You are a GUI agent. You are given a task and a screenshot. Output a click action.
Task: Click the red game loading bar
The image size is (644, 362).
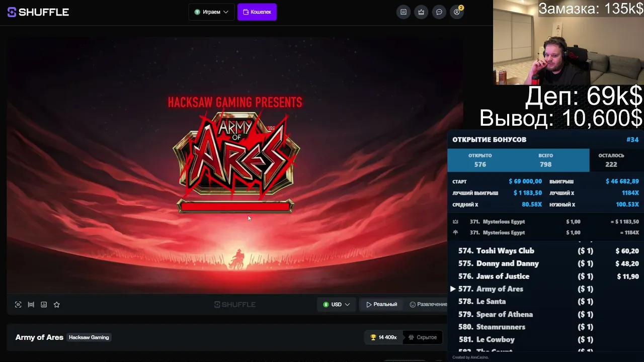click(235, 206)
